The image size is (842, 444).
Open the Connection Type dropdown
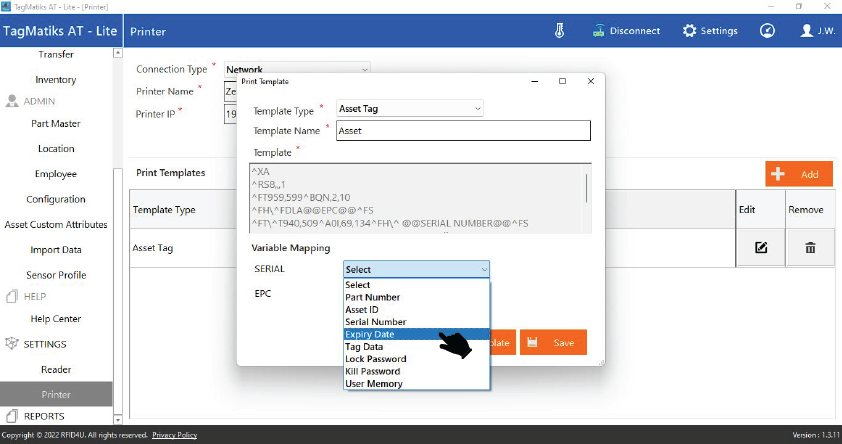point(296,69)
